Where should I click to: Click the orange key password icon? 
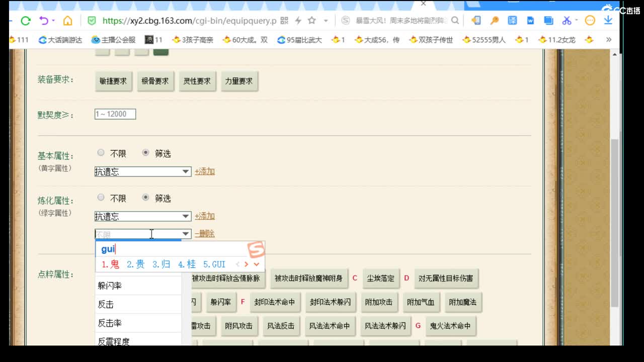point(495,21)
